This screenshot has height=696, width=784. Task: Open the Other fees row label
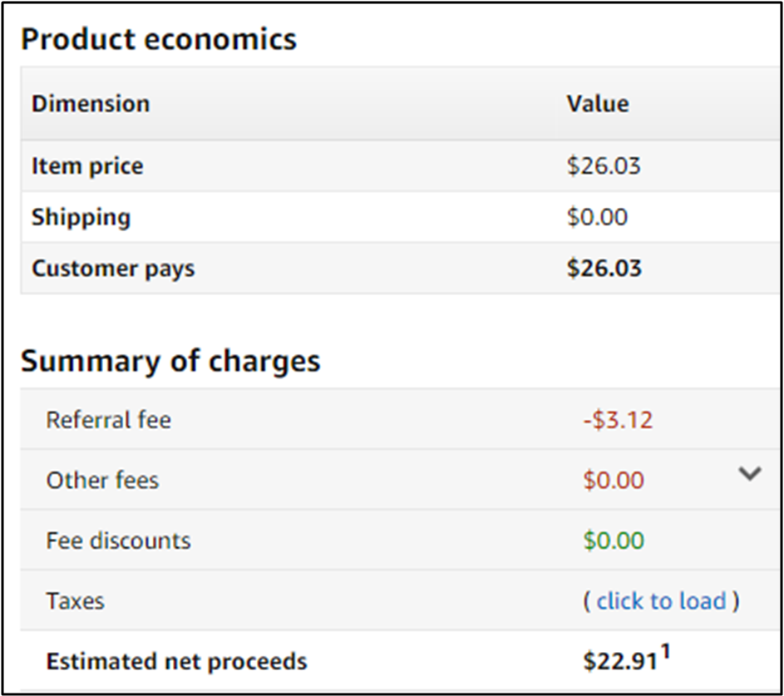click(x=102, y=481)
